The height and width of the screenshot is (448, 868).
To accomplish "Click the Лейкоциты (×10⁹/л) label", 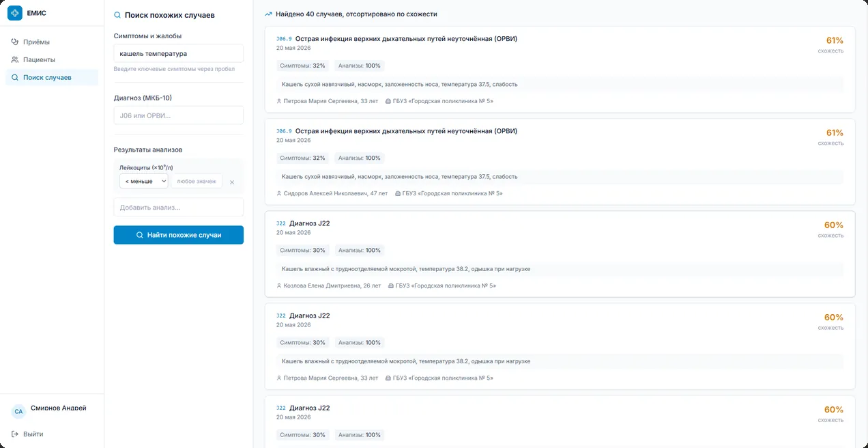I will (x=146, y=167).
